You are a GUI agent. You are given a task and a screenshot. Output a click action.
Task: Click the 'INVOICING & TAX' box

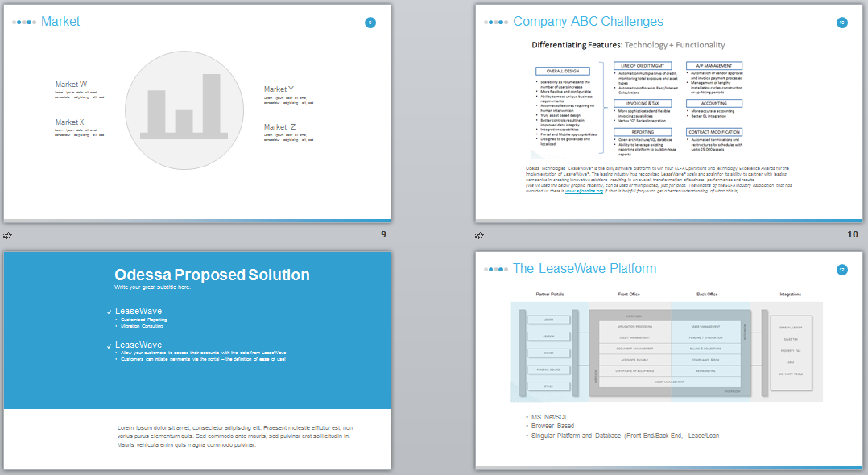(x=643, y=103)
